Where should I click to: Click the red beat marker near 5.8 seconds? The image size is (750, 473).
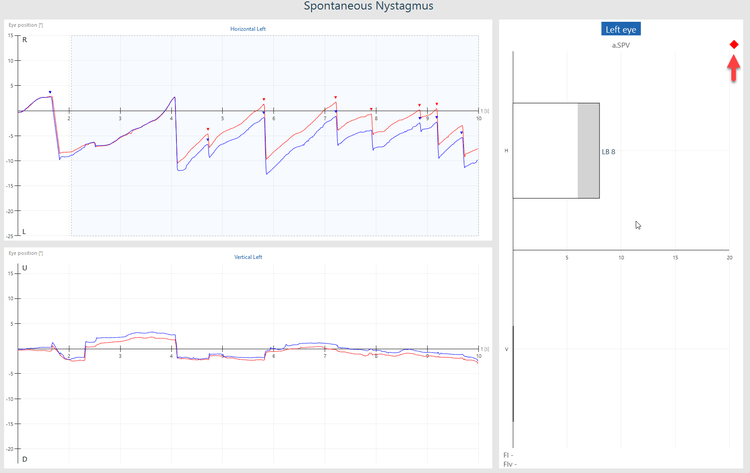coord(264,99)
